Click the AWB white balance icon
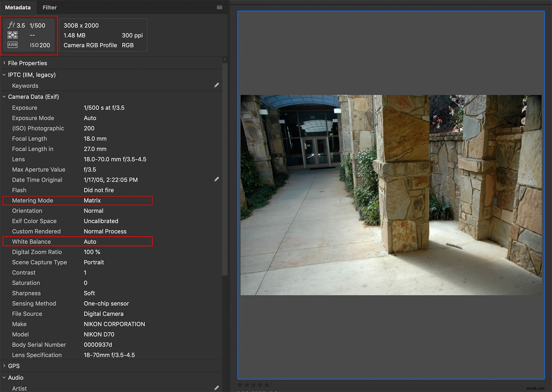The height and width of the screenshot is (392, 552). [x=13, y=45]
